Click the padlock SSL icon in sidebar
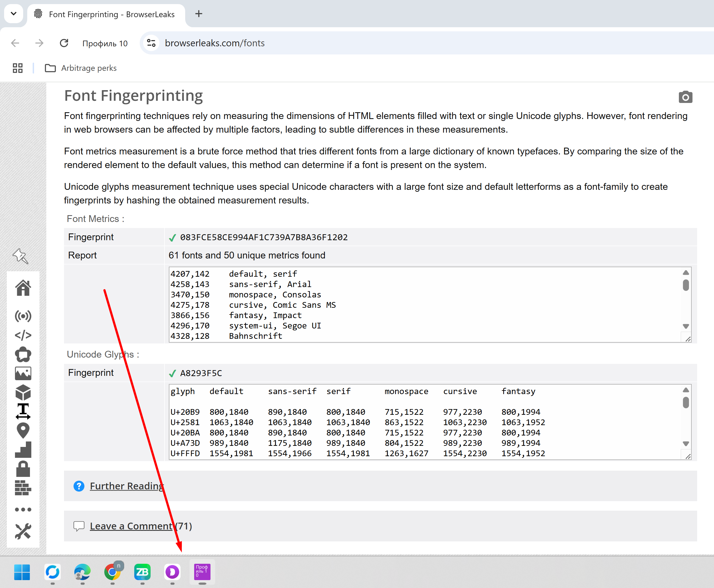This screenshot has width=714, height=588. pyautogui.click(x=23, y=469)
